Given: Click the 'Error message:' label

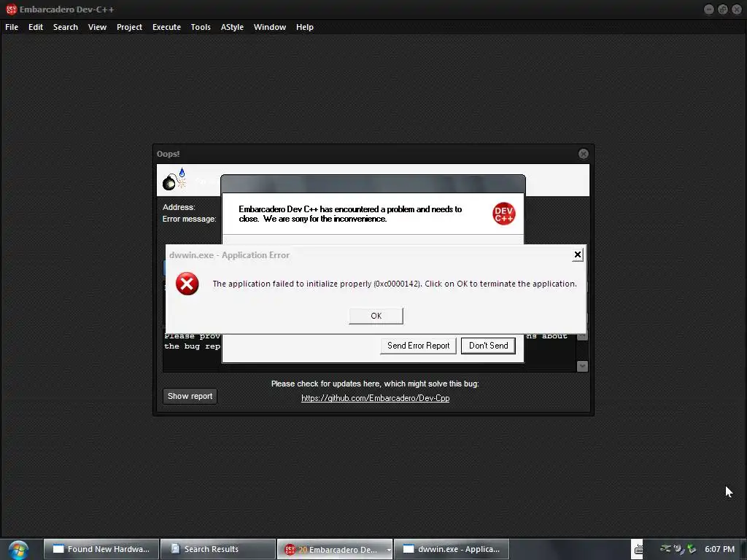Looking at the screenshot, I should coord(189,219).
